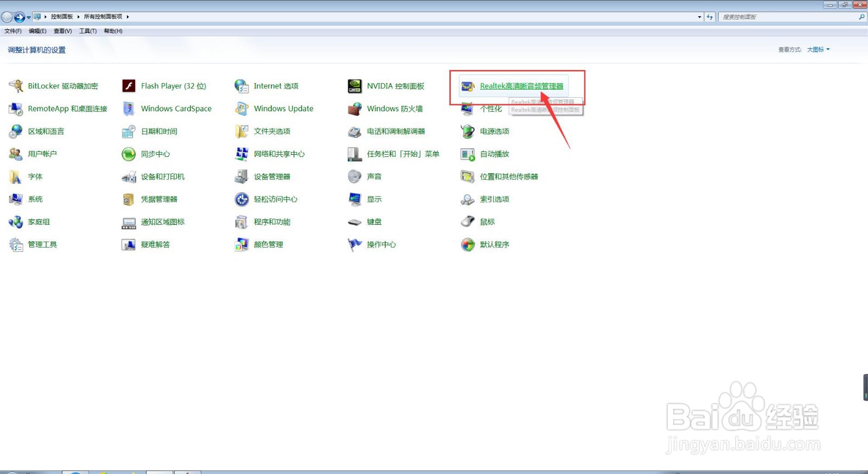Click the 程序和功能 link
The height and width of the screenshot is (474, 868).
(x=272, y=222)
